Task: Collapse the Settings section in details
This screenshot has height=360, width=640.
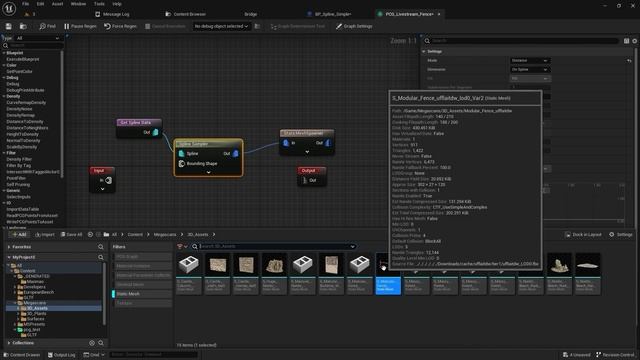Action: click(424, 51)
